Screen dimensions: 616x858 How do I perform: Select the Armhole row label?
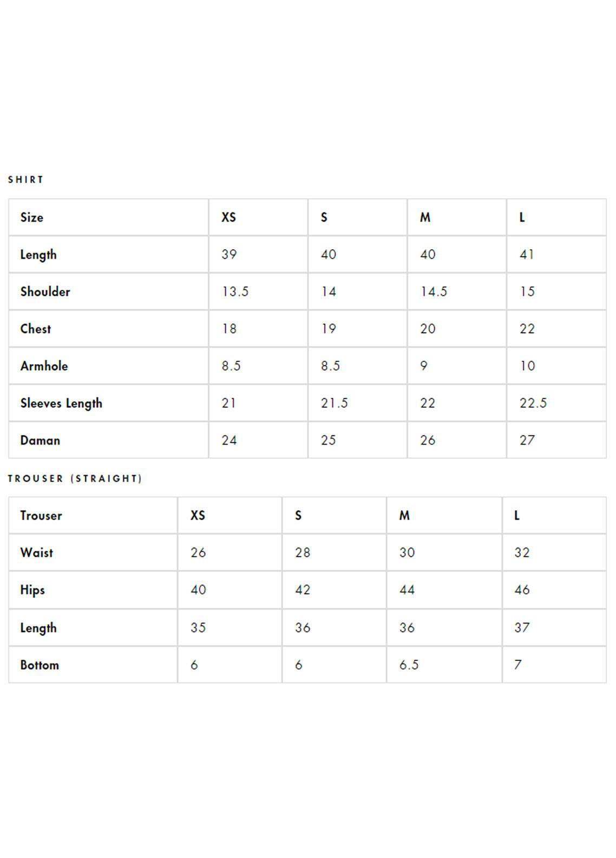44,366
